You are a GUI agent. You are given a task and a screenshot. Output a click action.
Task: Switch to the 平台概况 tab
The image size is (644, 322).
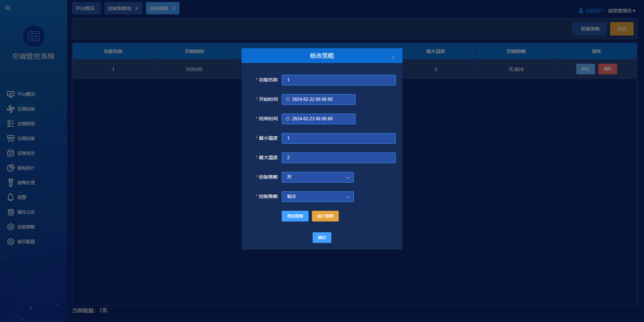point(87,8)
